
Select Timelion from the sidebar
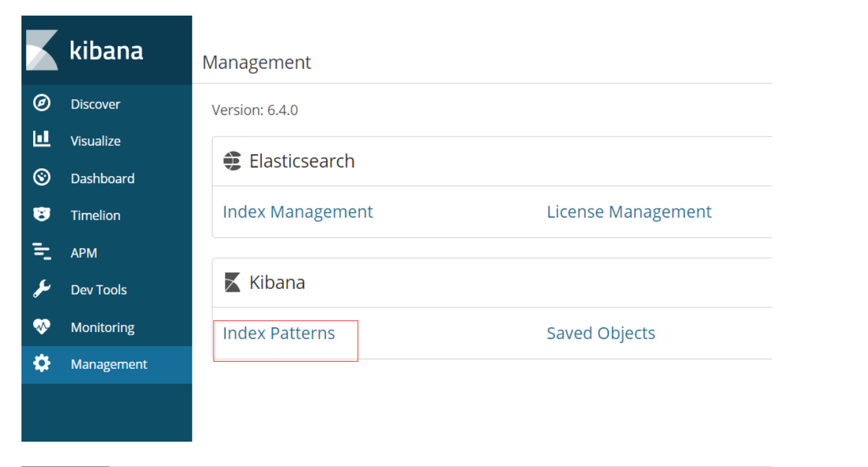[96, 216]
